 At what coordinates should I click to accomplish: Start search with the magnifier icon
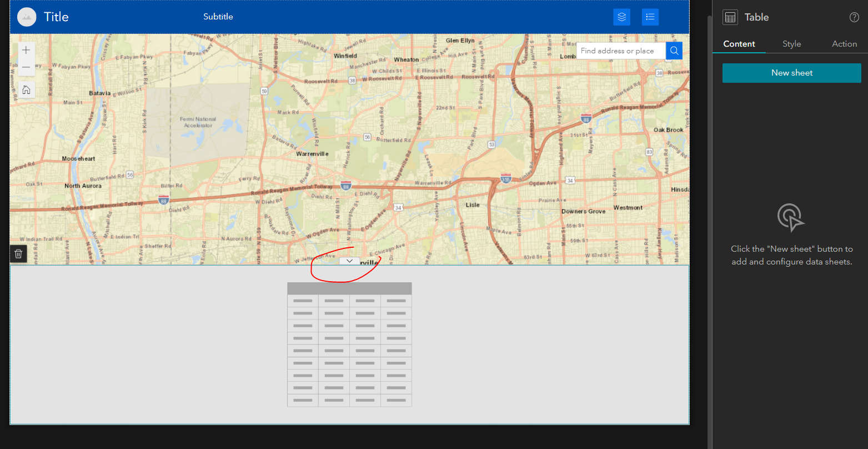click(674, 51)
